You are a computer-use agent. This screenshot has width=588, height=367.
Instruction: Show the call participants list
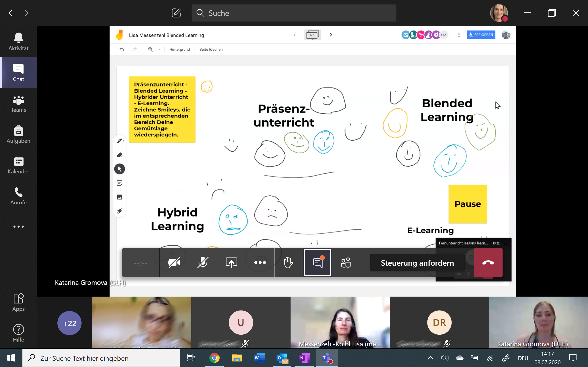pos(346,262)
